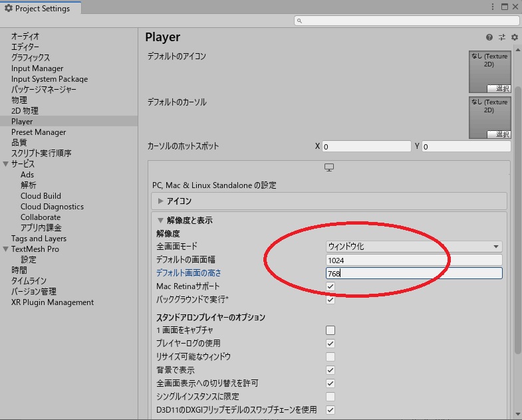Open Cloud Build settings
Screen dimensions: 522x420
(41, 196)
